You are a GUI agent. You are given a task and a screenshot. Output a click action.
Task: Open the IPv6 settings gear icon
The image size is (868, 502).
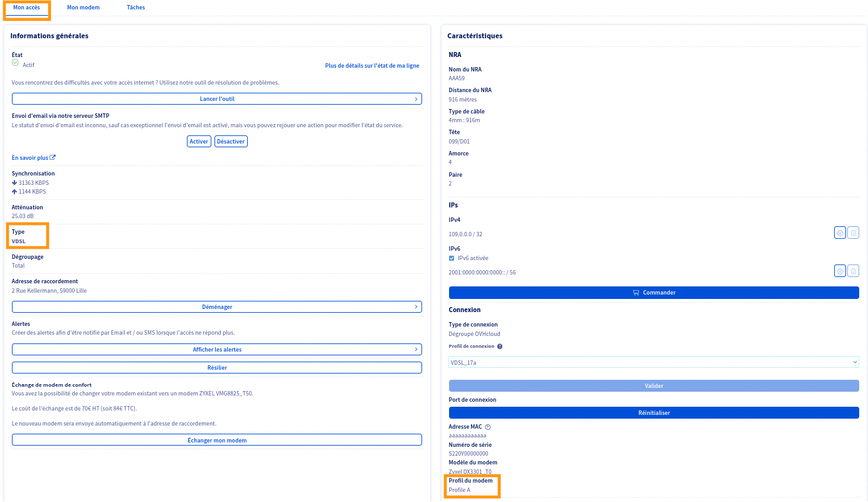coord(840,271)
